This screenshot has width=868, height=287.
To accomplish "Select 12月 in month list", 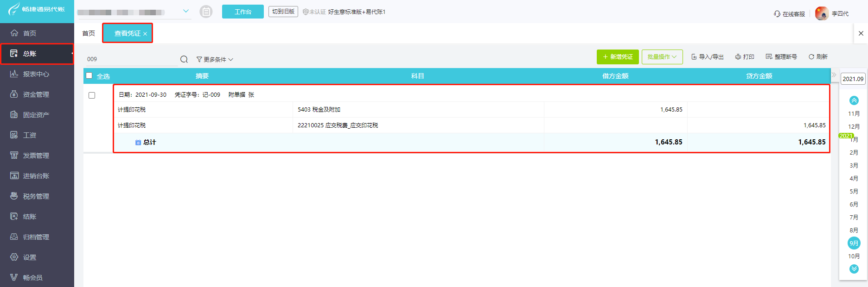I will click(854, 127).
